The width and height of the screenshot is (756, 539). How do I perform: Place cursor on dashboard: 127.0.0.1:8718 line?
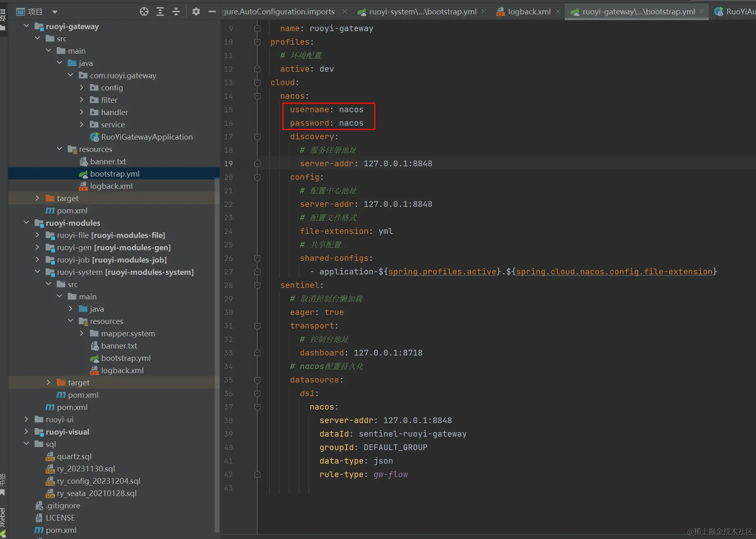[x=361, y=353]
